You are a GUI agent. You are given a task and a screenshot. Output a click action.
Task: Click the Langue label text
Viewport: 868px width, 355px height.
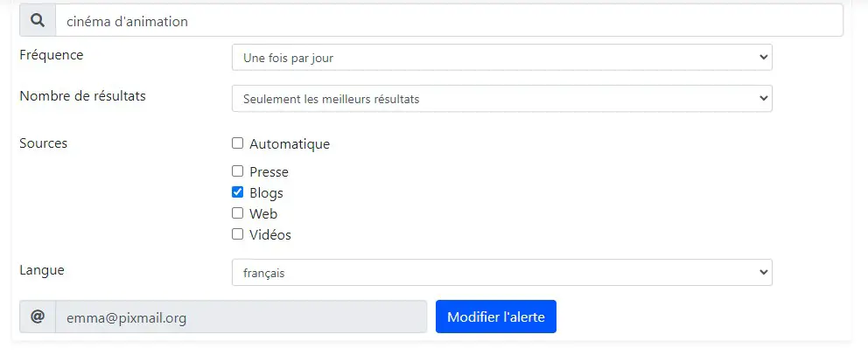[x=42, y=270]
